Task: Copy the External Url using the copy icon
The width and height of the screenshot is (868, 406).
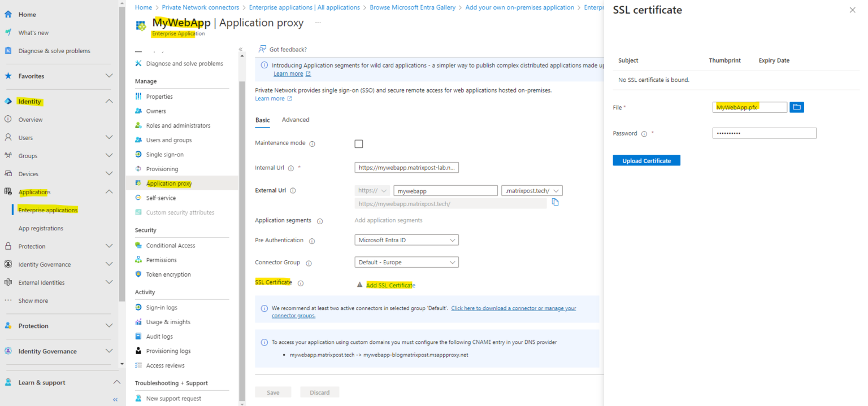Action: tap(555, 201)
